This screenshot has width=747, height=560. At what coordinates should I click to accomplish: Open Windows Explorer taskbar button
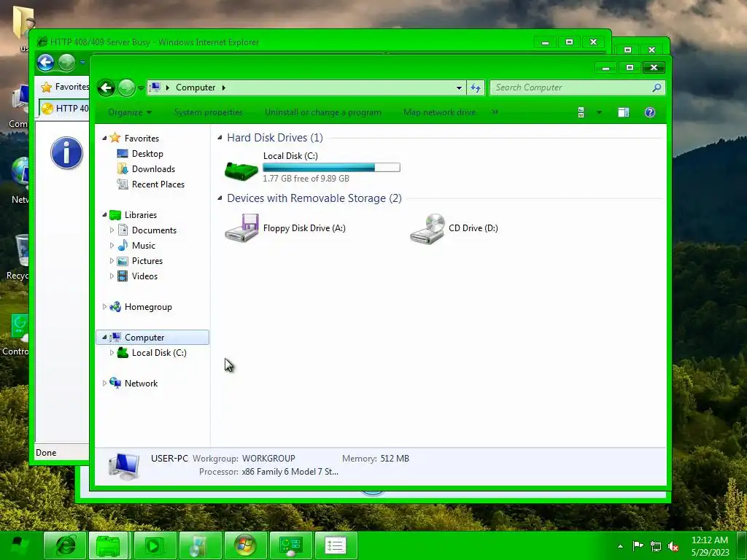(x=109, y=545)
